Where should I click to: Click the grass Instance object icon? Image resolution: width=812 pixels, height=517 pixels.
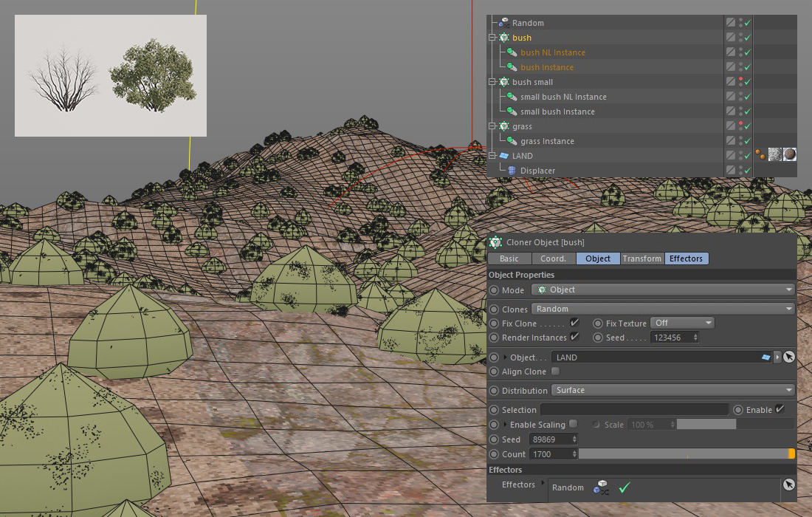coord(512,141)
